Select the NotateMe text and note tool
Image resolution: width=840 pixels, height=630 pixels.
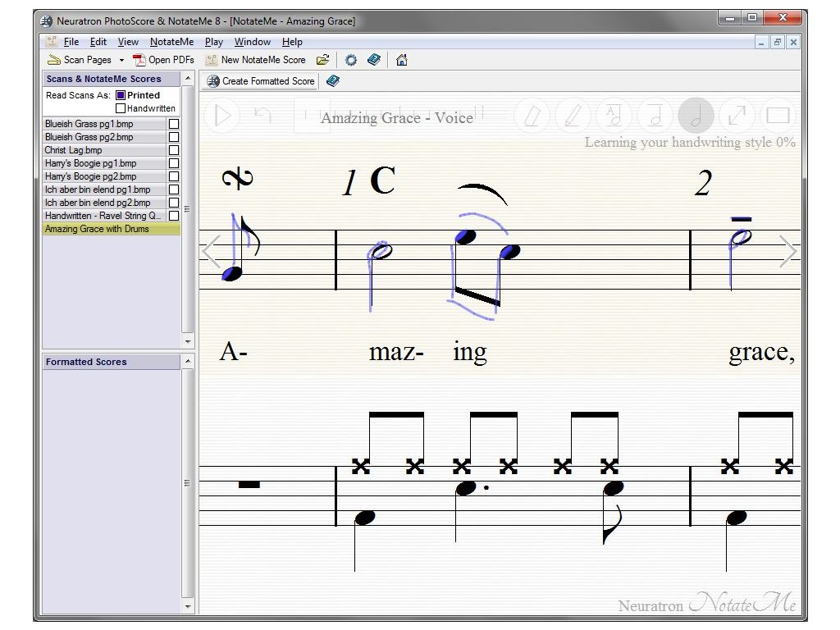coord(614,115)
